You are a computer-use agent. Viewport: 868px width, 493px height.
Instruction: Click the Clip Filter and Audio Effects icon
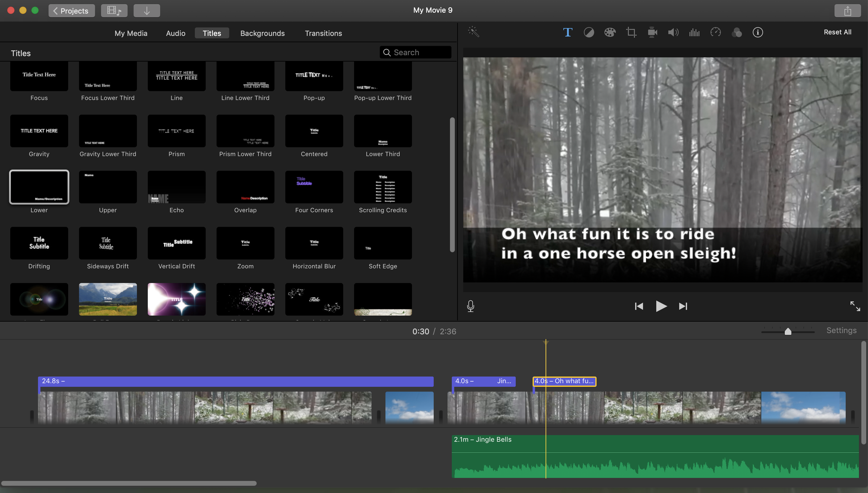(737, 33)
